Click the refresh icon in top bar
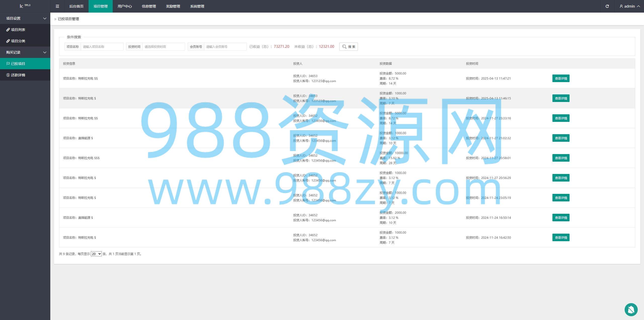The width and height of the screenshot is (644, 320). [x=607, y=6]
